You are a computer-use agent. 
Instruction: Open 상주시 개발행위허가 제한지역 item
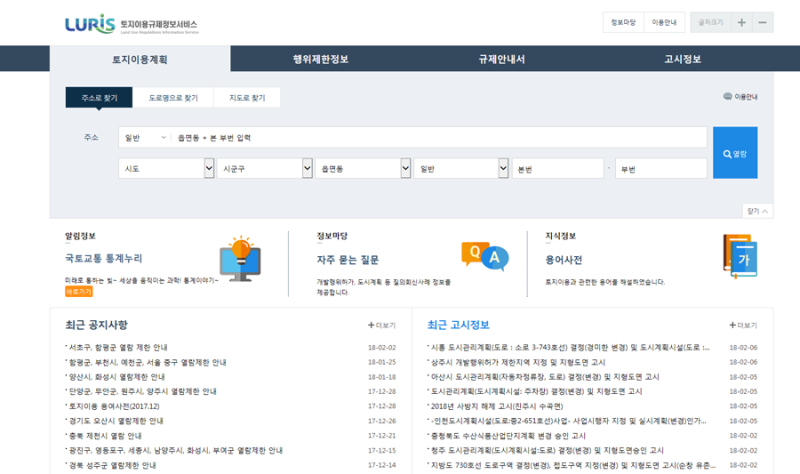(x=517, y=362)
